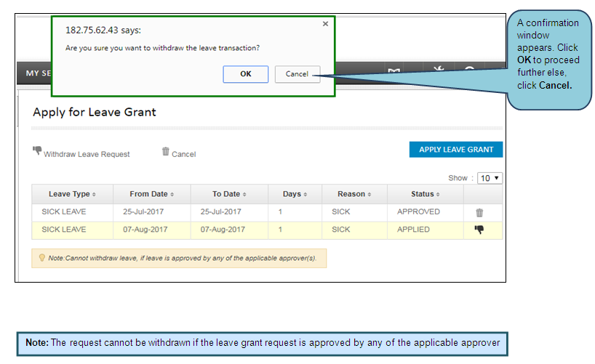The width and height of the screenshot is (595, 364).
Task: Click the thumbs-down withdraw icon in the applied row
Action: tap(479, 230)
